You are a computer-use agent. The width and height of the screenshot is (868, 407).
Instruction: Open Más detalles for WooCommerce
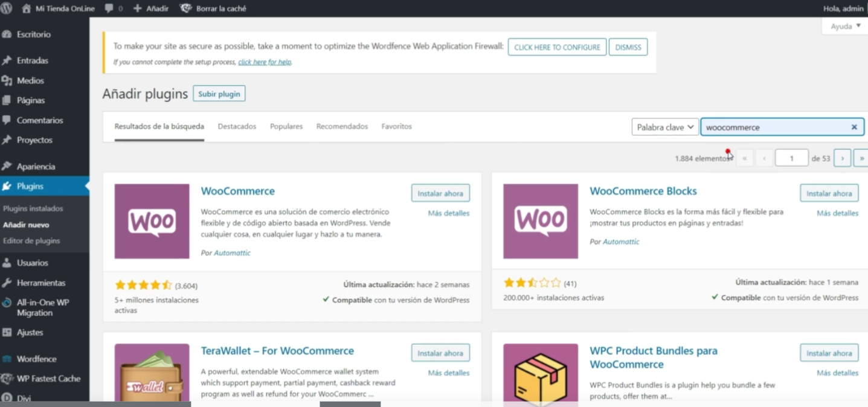[x=449, y=213]
